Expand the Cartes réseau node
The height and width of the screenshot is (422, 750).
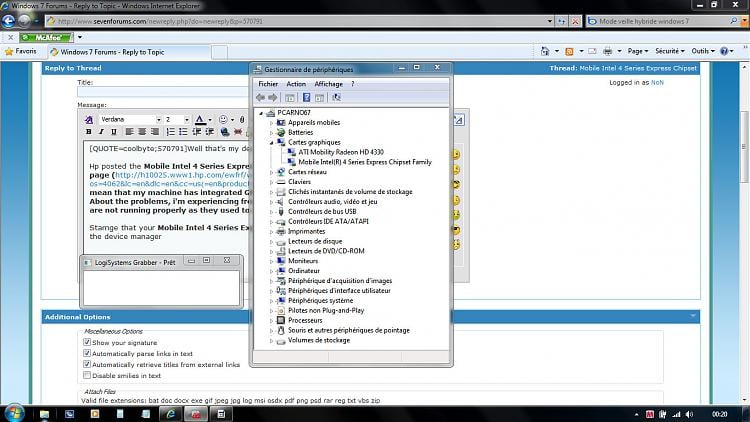point(271,172)
